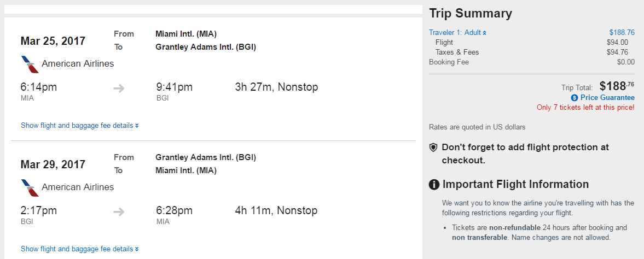Viewport: 644px width, 259px height.
Task: Expand flight and baggage fee details for Mar 29
Action: 79,249
